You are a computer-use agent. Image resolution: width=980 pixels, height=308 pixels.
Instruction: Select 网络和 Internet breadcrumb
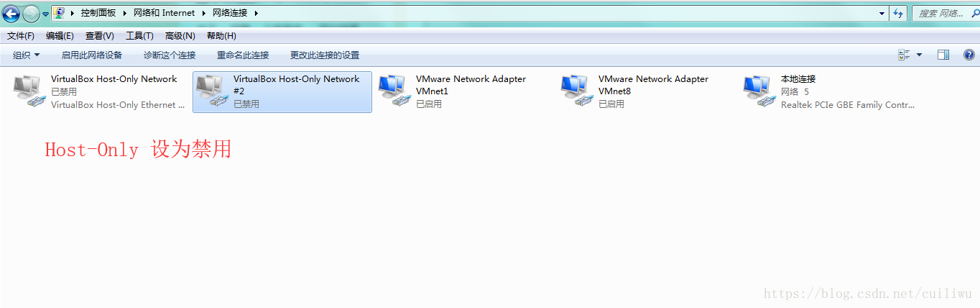(x=164, y=13)
